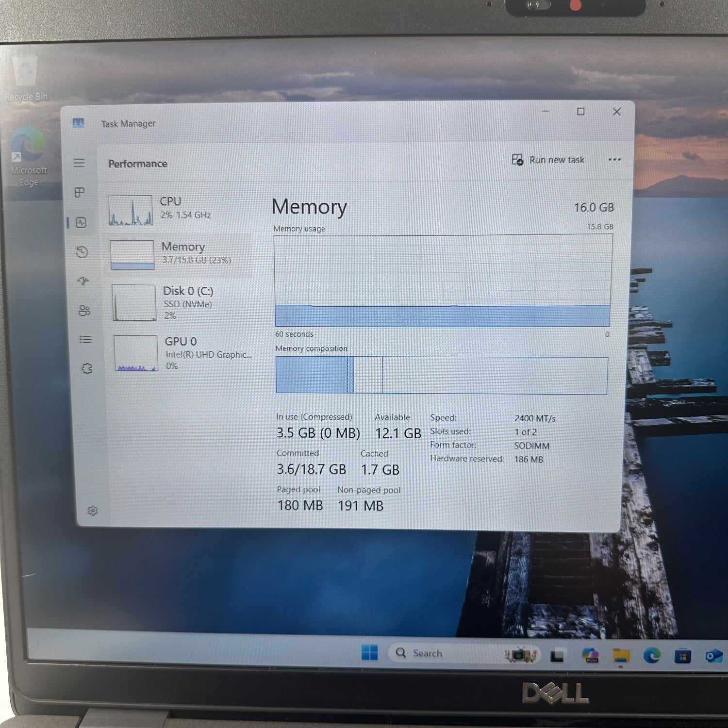This screenshot has width=728, height=728.
Task: Open Startup apps page icon
Action: [x=83, y=281]
